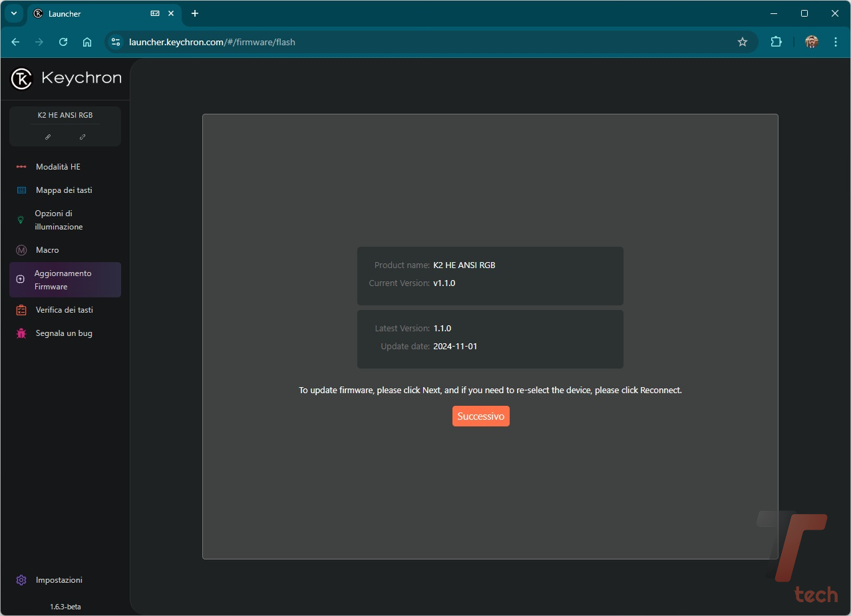
Task: Open Modalità HE section
Action: [x=58, y=167]
